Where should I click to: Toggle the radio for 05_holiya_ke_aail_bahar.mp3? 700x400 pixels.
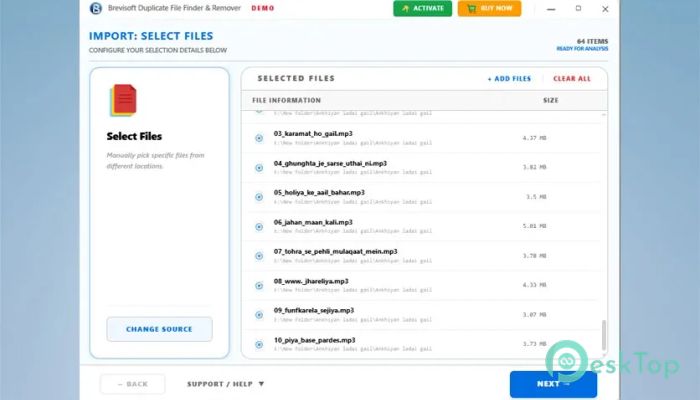click(x=259, y=197)
